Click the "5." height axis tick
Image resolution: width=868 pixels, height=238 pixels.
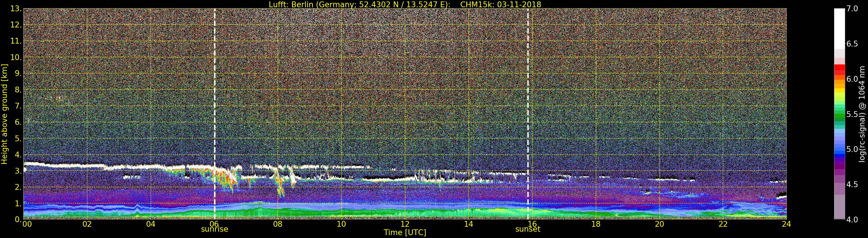[18, 138]
